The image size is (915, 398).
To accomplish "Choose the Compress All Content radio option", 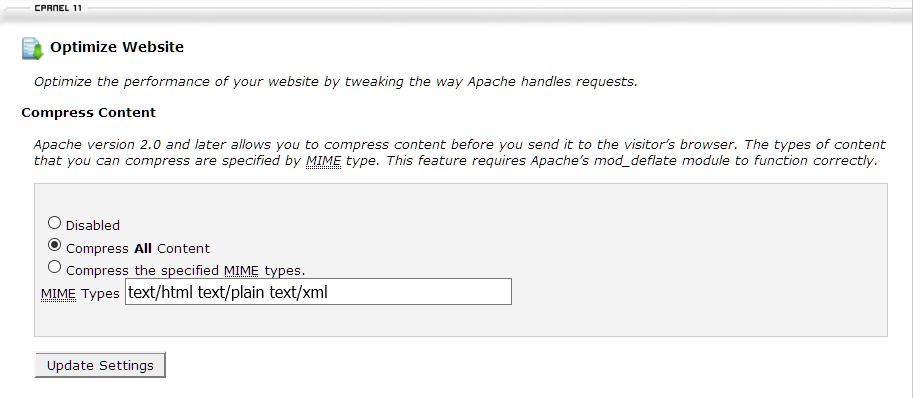I will click(54, 245).
